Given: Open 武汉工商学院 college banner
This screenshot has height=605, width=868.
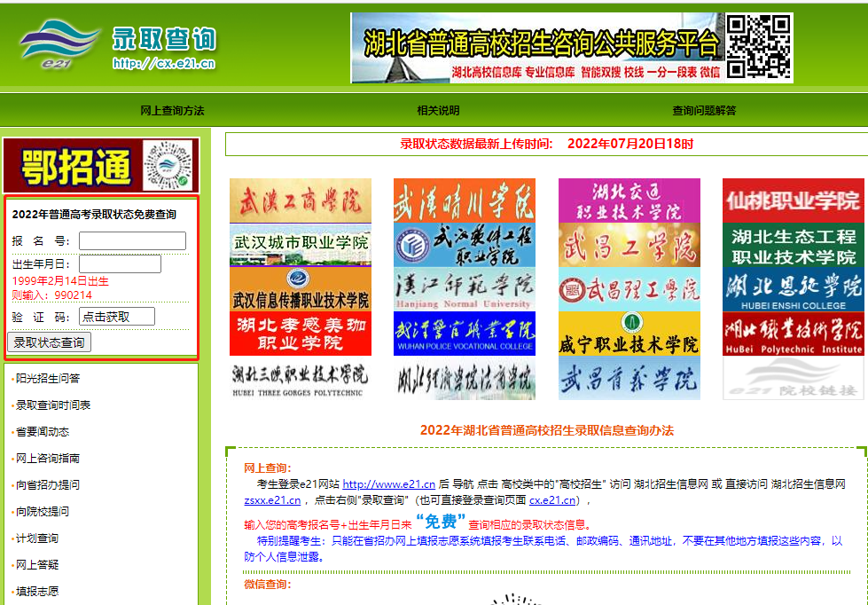Looking at the screenshot, I should click(x=295, y=200).
